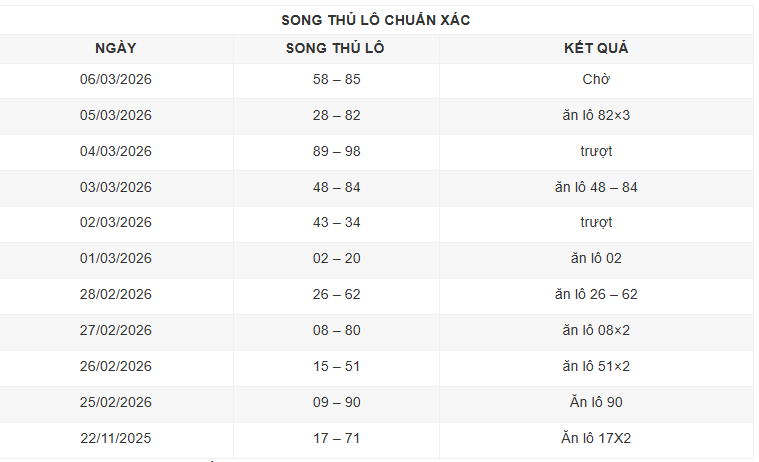Select the number pair 89 – 98
Image resolution: width=759 pixels, height=462 pixels.
click(336, 151)
